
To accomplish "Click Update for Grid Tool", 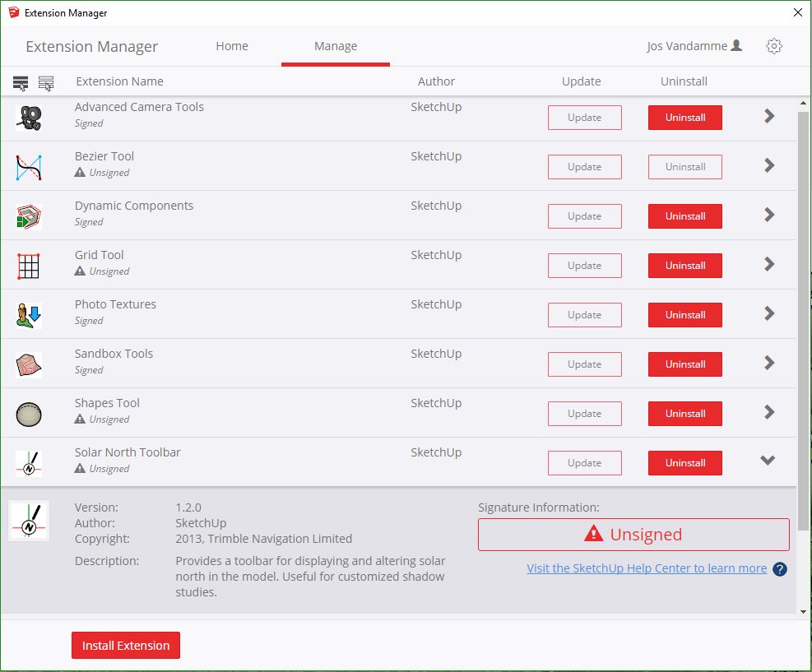I will (585, 266).
